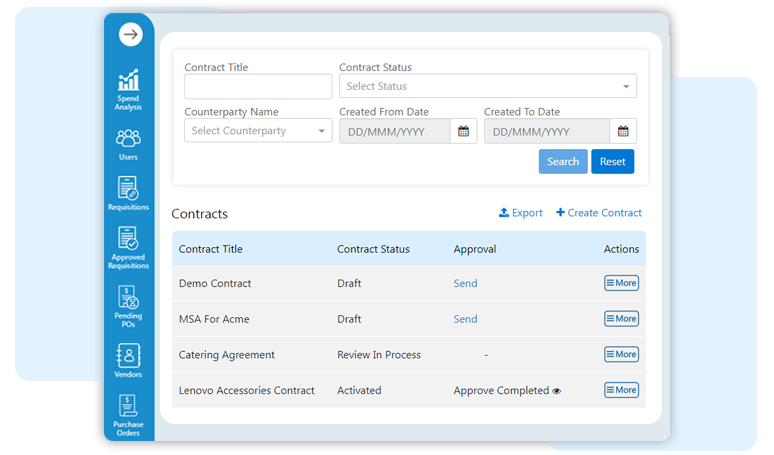
Task: Go to Users in the sidebar
Action: (x=128, y=145)
